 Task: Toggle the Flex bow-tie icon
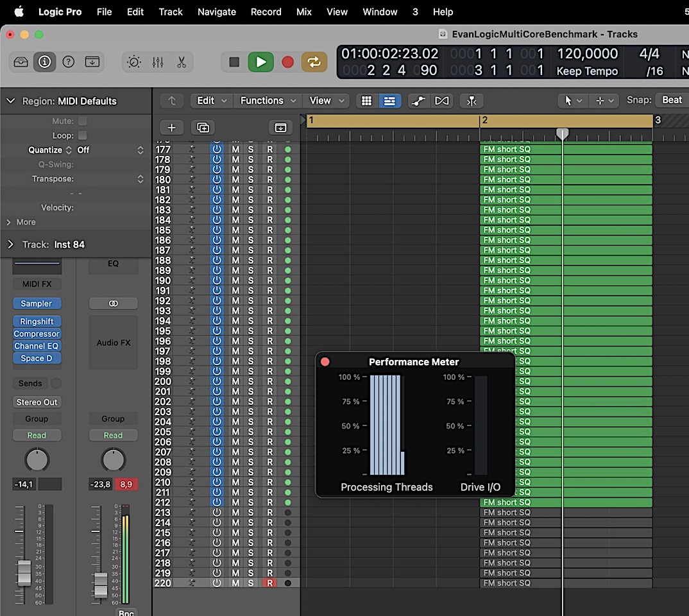[441, 101]
